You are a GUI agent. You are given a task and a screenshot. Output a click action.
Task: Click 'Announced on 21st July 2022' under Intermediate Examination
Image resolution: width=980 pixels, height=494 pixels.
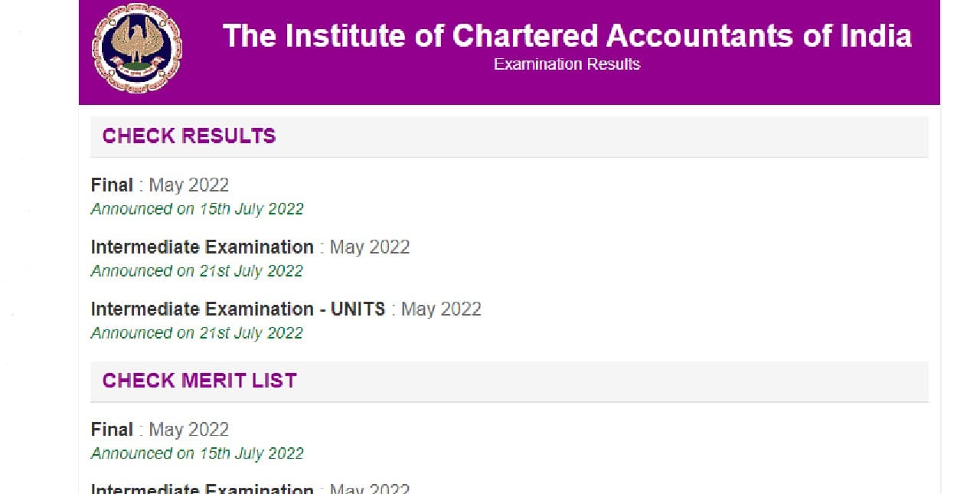(198, 270)
